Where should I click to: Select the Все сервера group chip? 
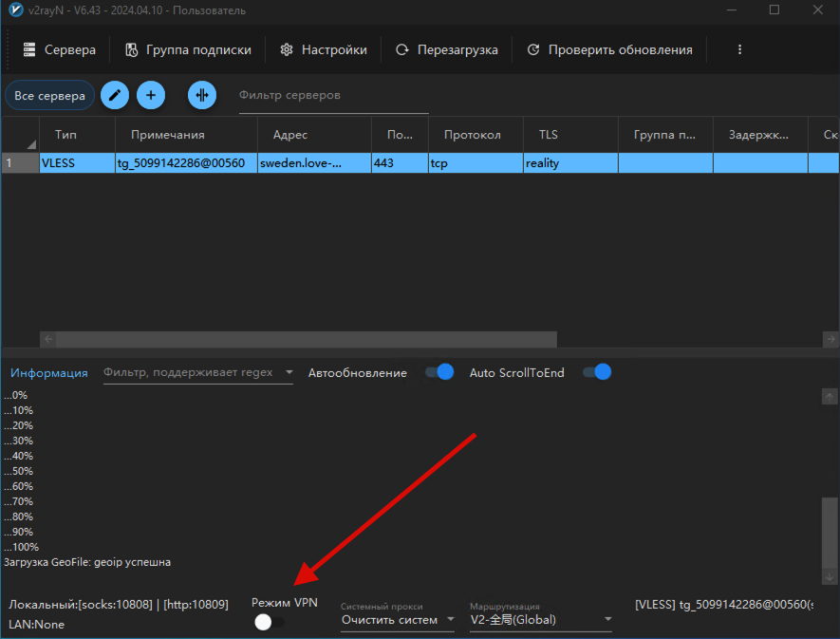(49, 95)
